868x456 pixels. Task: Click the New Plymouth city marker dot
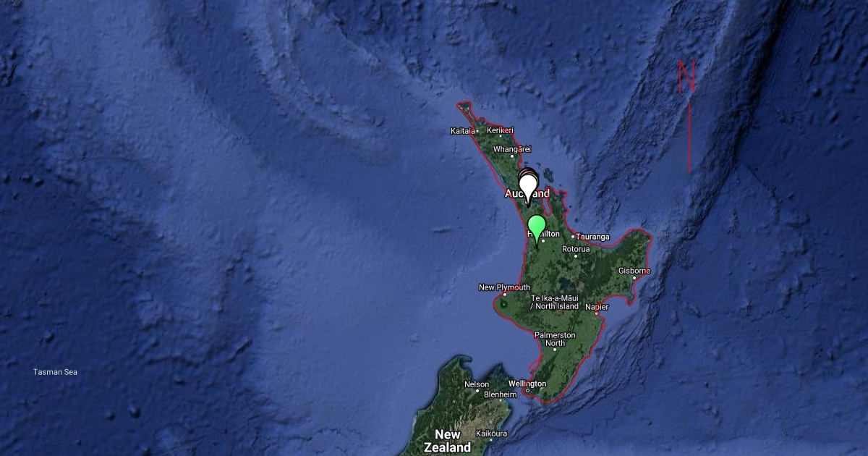click(x=504, y=295)
